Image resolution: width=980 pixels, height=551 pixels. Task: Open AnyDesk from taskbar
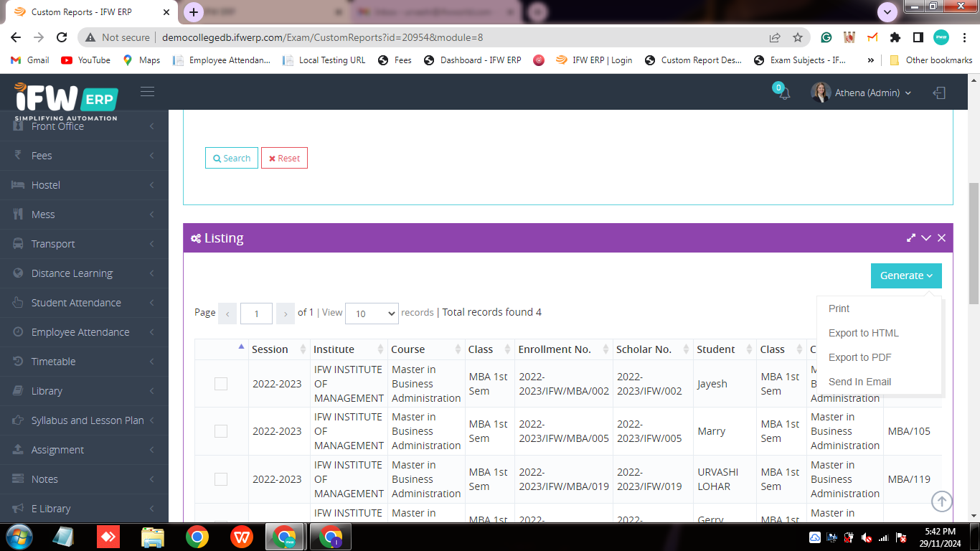tap(108, 537)
